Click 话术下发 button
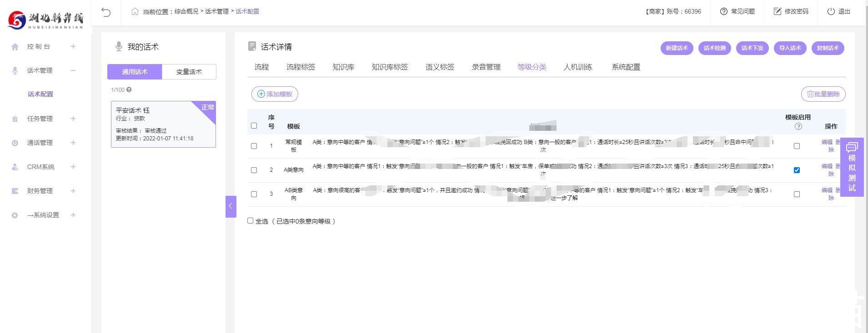The width and height of the screenshot is (868, 333). point(753,48)
